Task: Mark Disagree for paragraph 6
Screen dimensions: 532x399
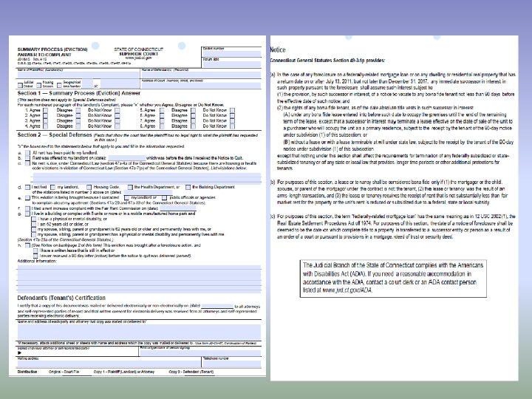Action: pyautogui.click(x=193, y=116)
